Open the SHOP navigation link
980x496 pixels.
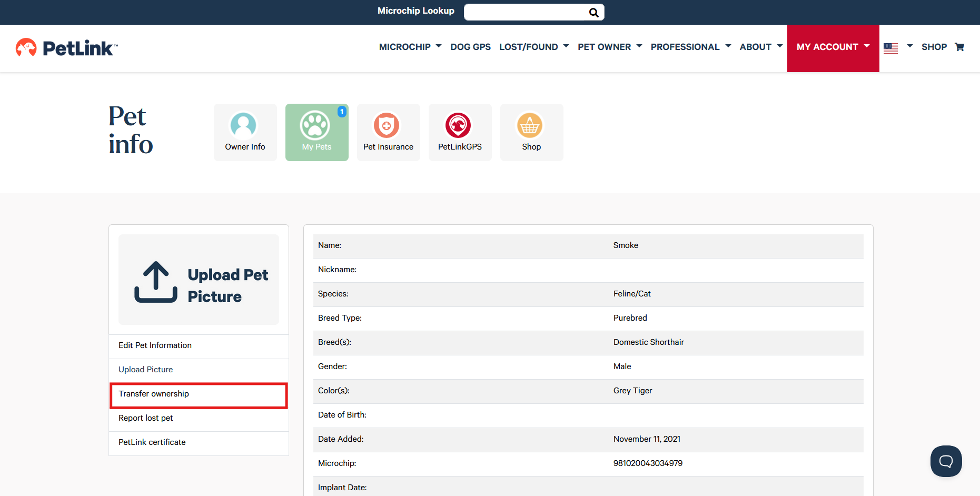click(934, 47)
